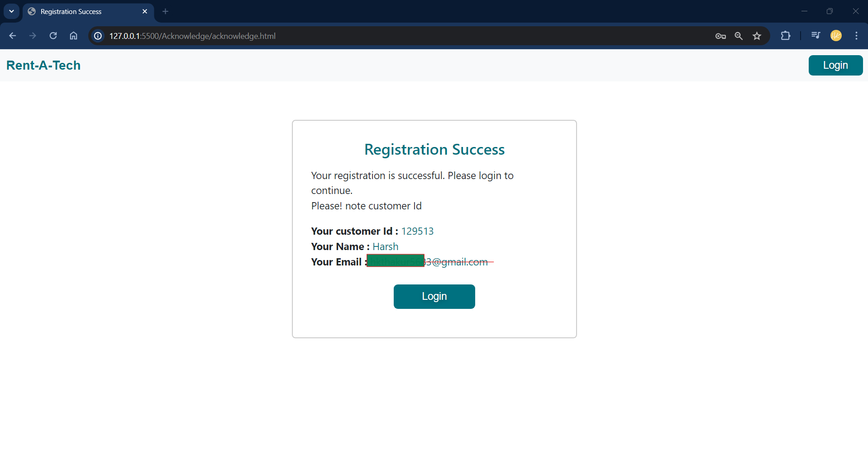Reload the current page

tap(53, 36)
